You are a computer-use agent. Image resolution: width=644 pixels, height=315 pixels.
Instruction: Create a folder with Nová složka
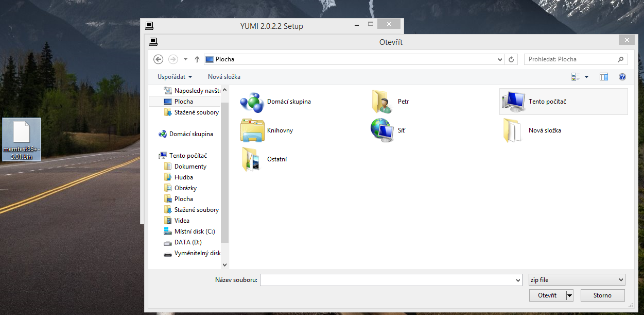pyautogui.click(x=224, y=77)
